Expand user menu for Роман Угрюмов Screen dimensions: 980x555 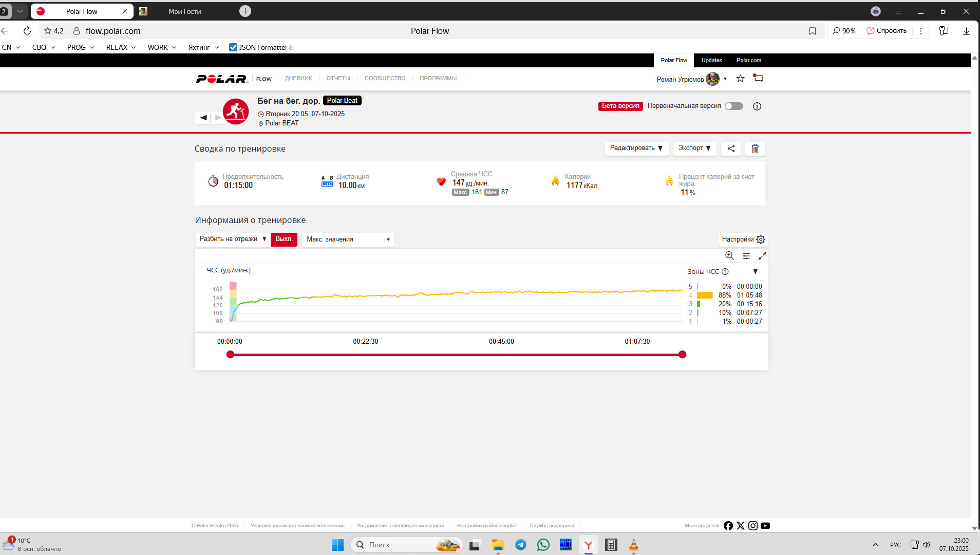[x=725, y=79]
